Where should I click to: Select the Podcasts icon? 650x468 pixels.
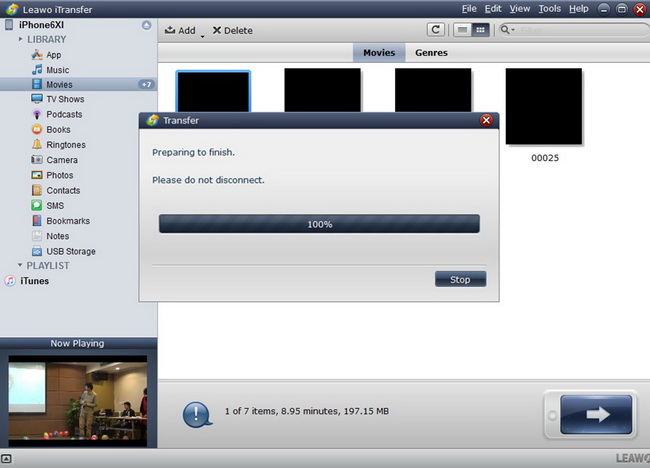click(x=37, y=114)
